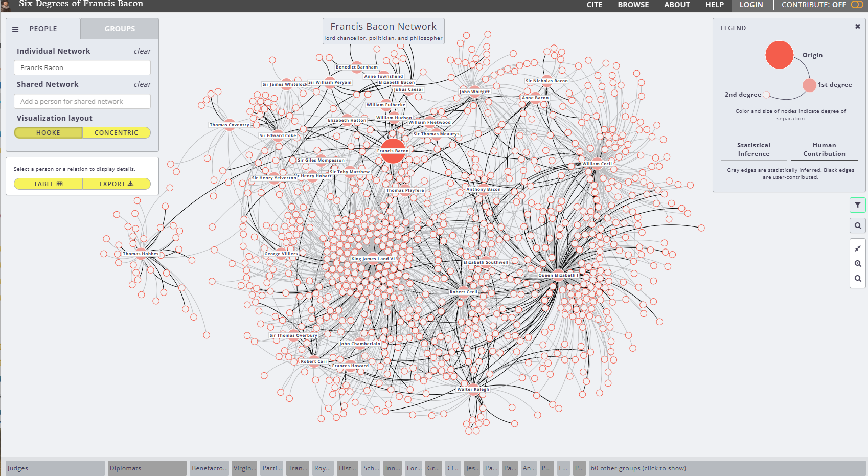Select the Sch... group chip

coord(371,468)
